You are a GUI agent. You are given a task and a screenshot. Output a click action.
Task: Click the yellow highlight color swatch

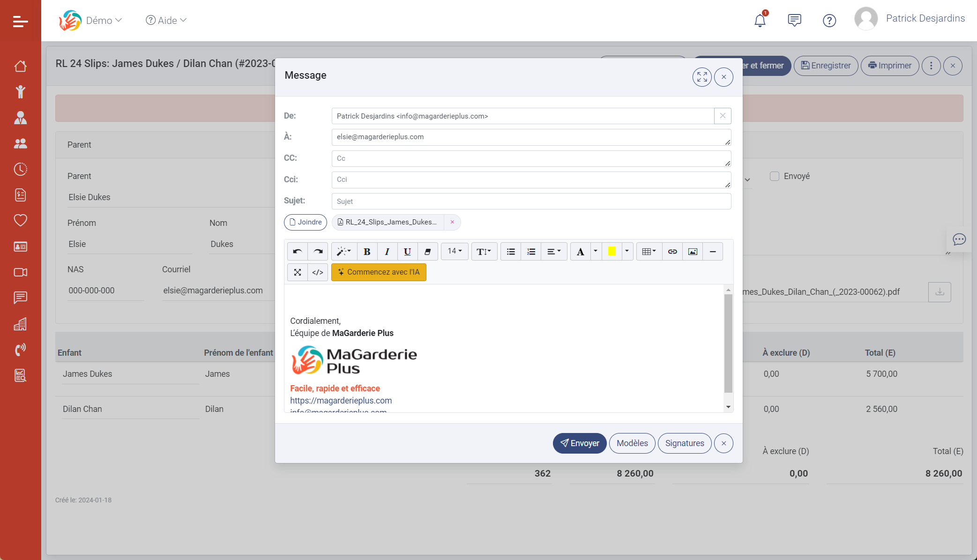pos(612,252)
